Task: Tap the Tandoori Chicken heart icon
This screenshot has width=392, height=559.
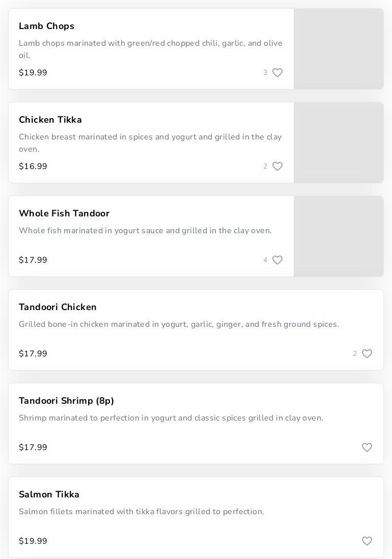Action: (x=367, y=354)
